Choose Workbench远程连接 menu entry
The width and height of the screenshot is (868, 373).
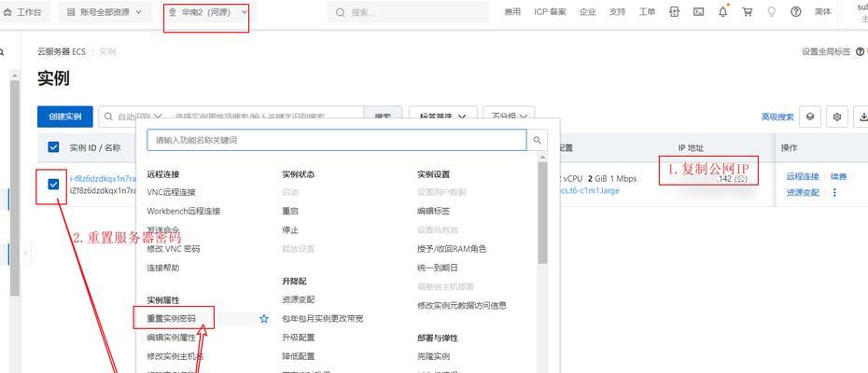(x=184, y=211)
